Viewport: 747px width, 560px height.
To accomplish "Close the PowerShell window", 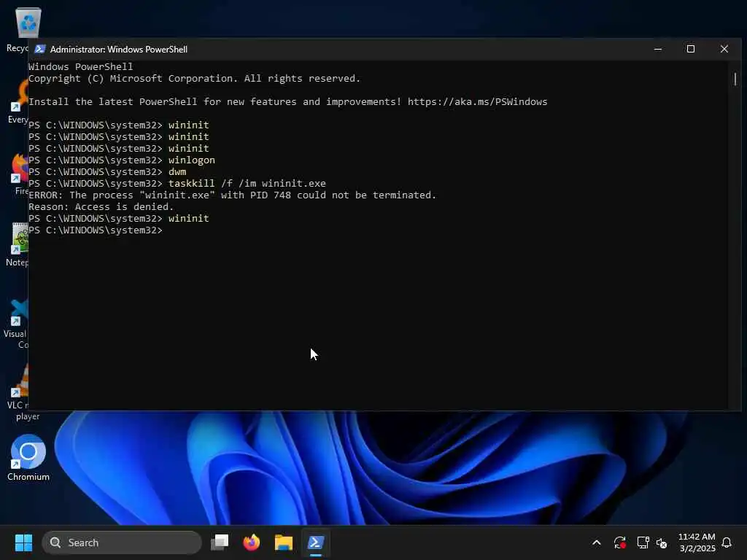I will pos(724,49).
